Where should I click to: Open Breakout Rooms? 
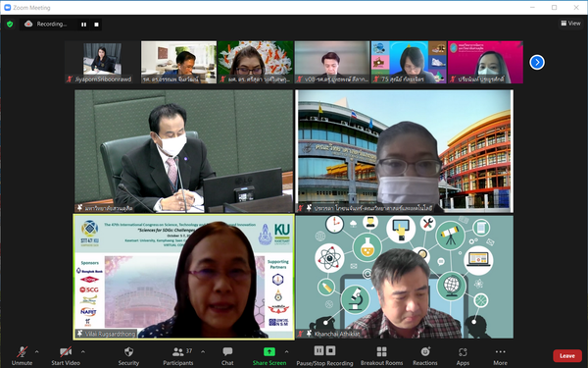point(381,355)
